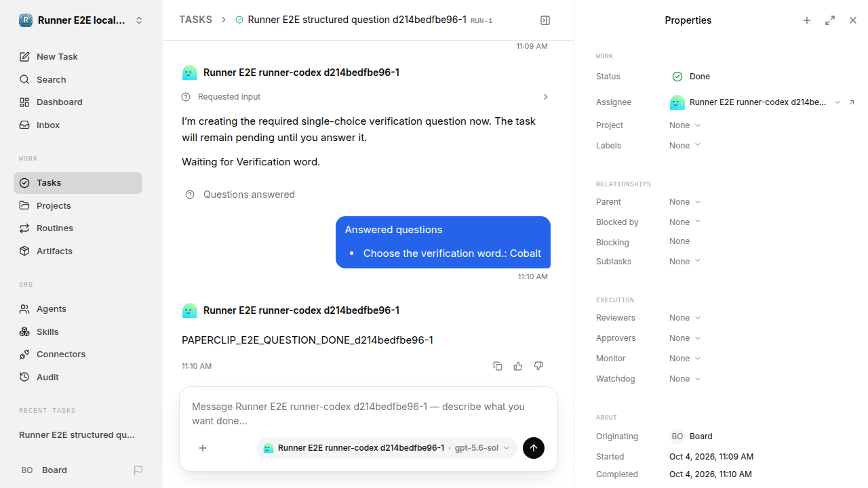The width and height of the screenshot is (868, 488).
Task: Open Audit page
Action: (78, 378)
